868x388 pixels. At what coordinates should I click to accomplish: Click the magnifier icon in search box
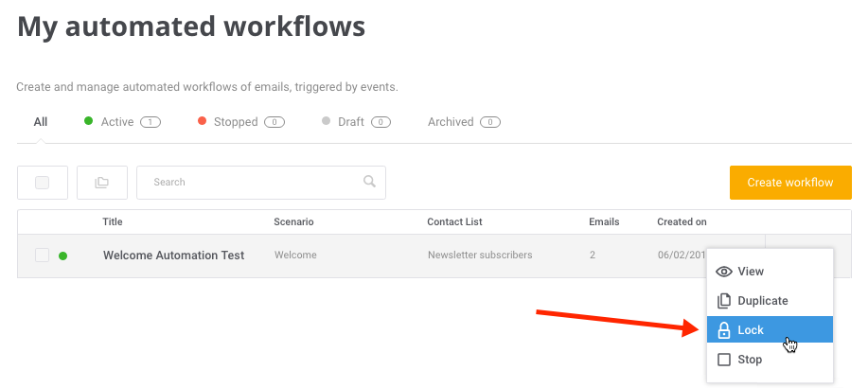(x=369, y=181)
